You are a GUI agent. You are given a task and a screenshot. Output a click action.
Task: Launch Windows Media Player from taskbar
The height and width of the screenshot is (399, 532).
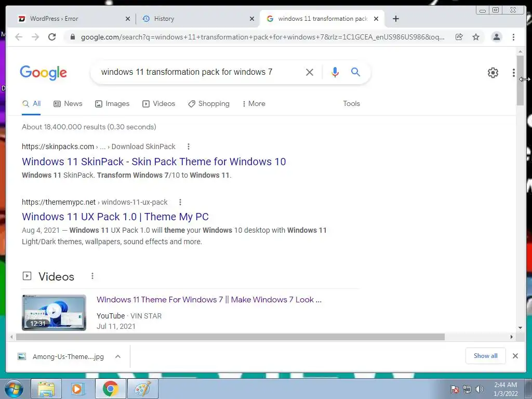pos(78,389)
